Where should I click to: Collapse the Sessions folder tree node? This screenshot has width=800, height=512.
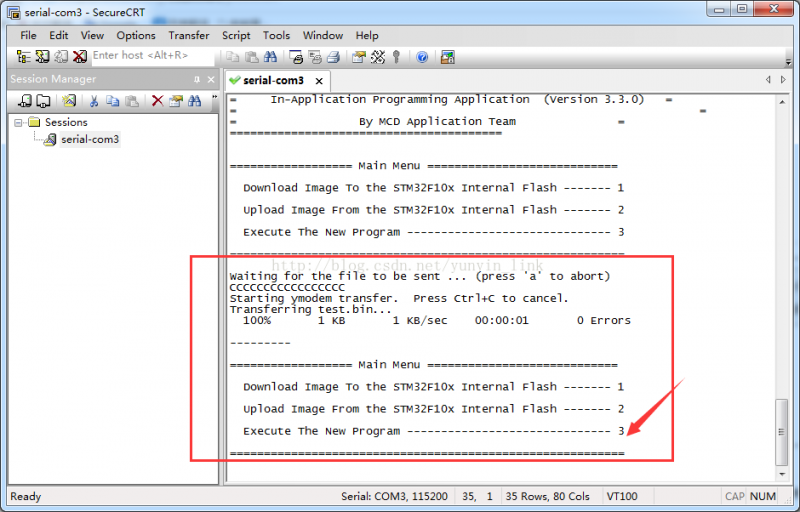click(18, 122)
